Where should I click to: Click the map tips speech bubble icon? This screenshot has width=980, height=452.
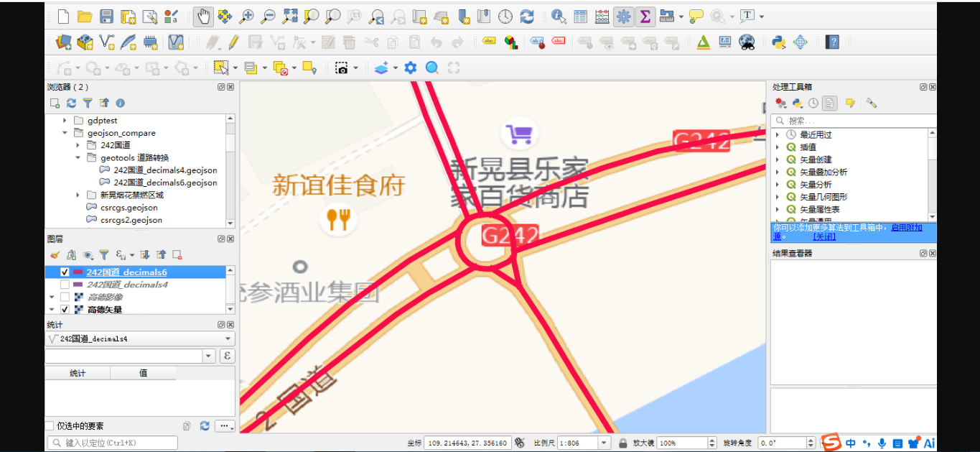[x=696, y=17]
